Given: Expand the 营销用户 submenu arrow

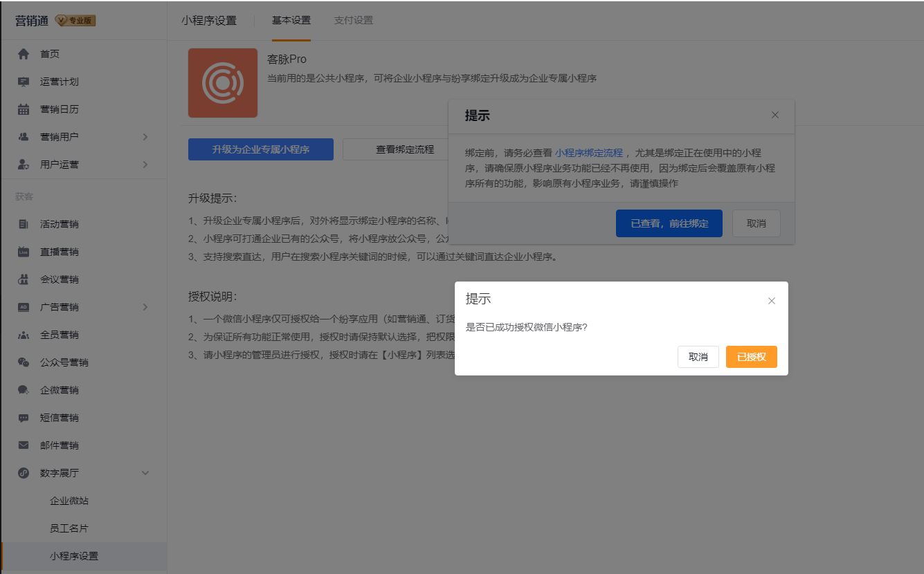Looking at the screenshot, I should click(145, 137).
